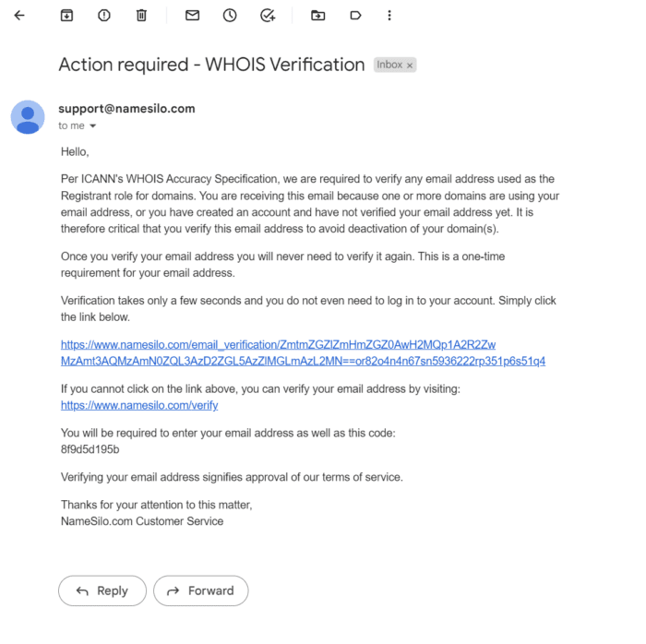Click the sender's profile avatar

(28, 117)
